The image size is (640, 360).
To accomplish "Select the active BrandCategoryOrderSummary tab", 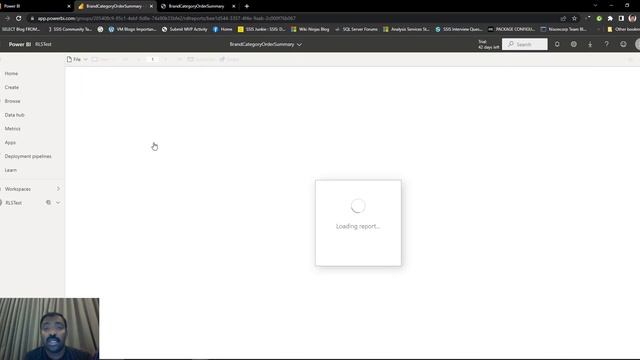I will tap(116, 6).
